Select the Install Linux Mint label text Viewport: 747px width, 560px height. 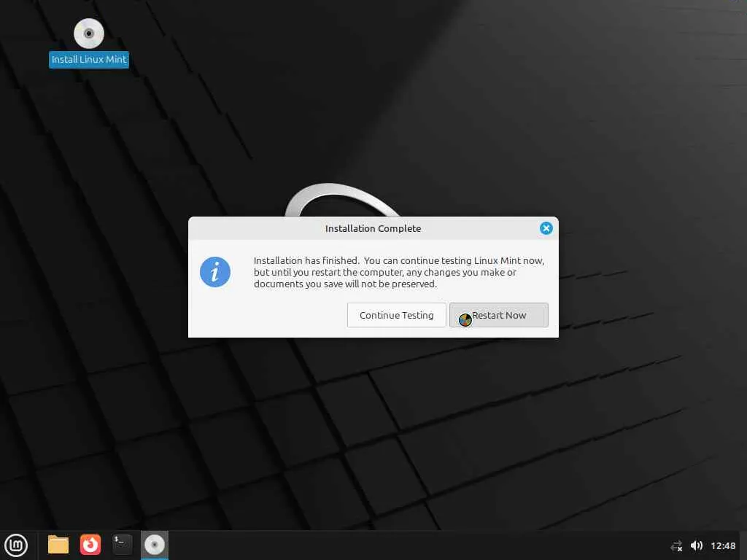click(x=89, y=60)
